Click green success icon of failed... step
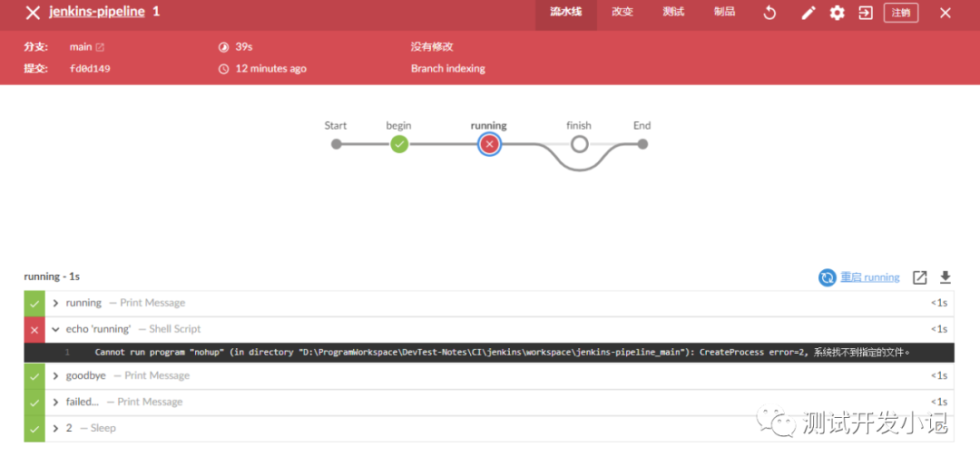The image size is (980, 466). [34, 403]
